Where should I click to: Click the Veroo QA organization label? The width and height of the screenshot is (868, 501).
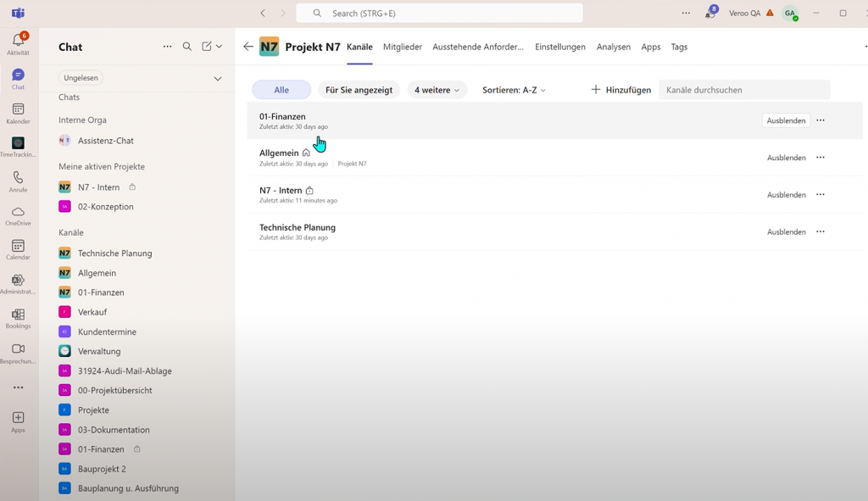click(x=744, y=13)
